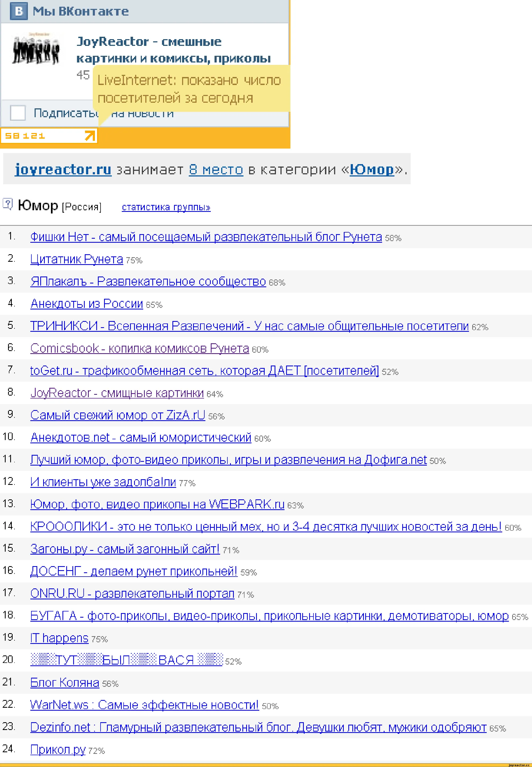Screen dimensions: 532x767
Task: Open IT happens link
Action: 59,638
